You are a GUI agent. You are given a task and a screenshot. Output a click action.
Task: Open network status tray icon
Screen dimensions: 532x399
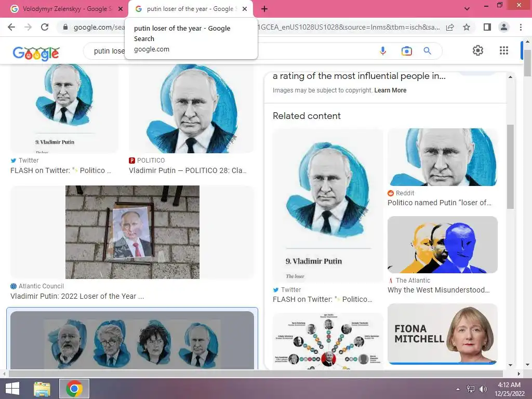point(471,389)
